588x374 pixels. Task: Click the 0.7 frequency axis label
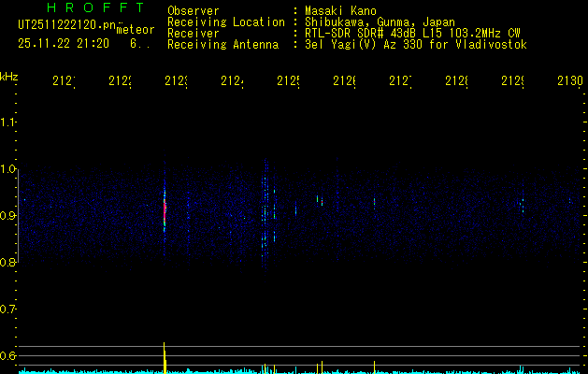[7, 309]
